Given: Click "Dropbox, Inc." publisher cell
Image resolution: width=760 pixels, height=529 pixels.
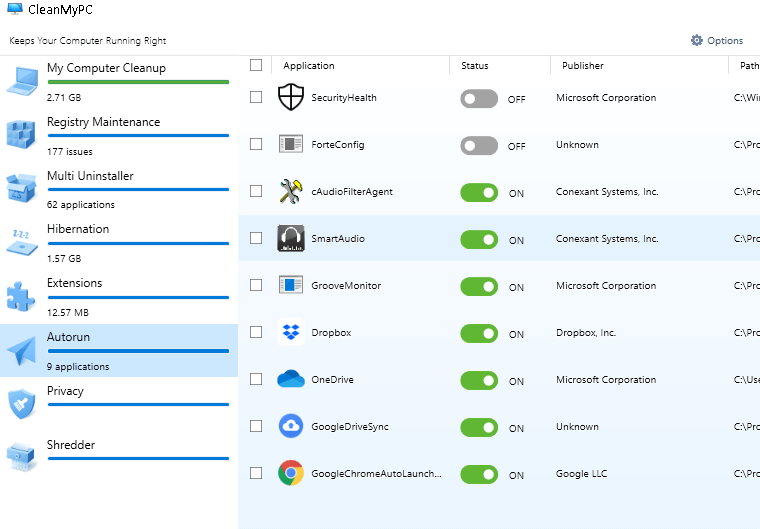Looking at the screenshot, I should coord(586,333).
